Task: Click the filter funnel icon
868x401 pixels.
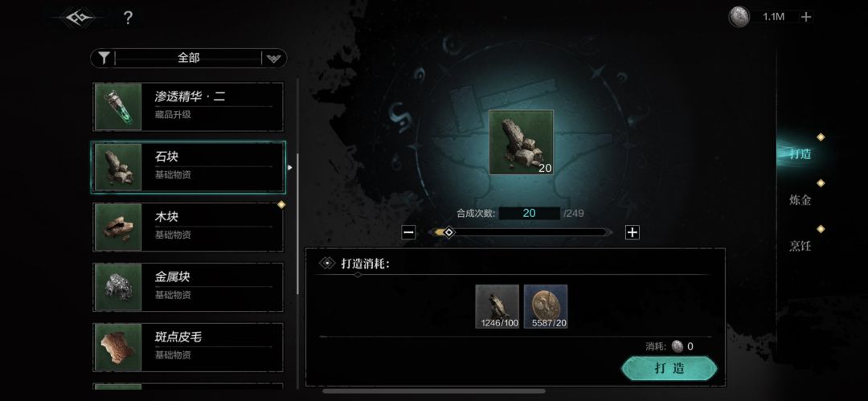Action: coord(104,58)
